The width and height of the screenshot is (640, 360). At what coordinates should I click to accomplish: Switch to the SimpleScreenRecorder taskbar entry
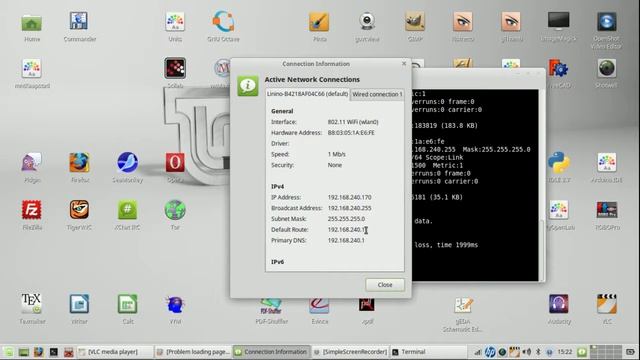(350, 352)
